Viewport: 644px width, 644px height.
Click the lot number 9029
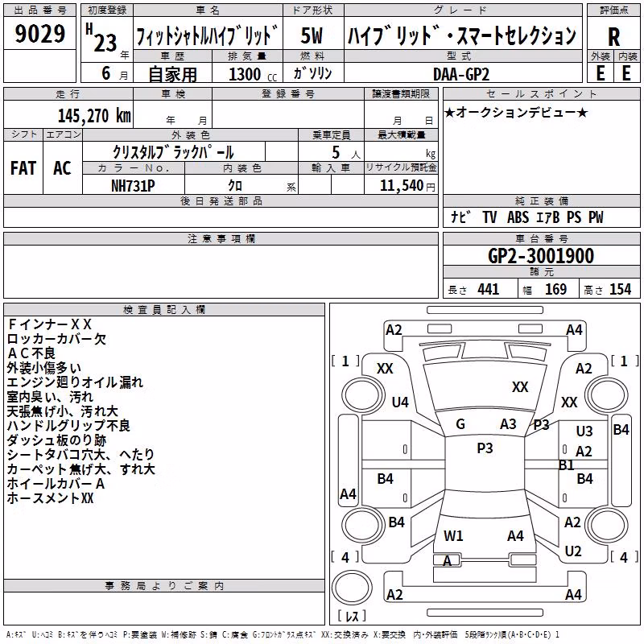(x=39, y=34)
